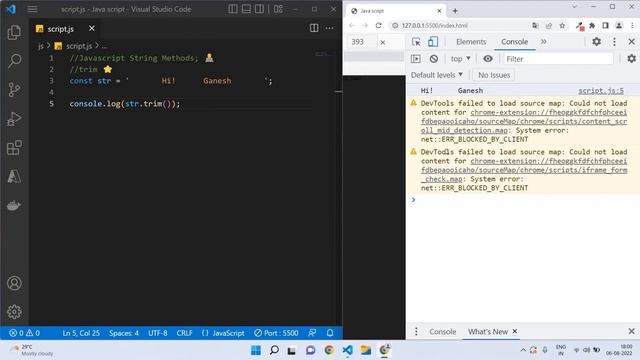The height and width of the screenshot is (360, 640).
Task: Open the Azure sidebar icon
Action: (x=14, y=176)
